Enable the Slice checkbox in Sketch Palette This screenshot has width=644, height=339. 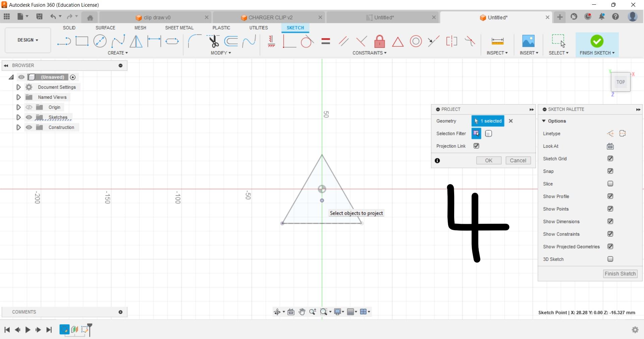[610, 184]
